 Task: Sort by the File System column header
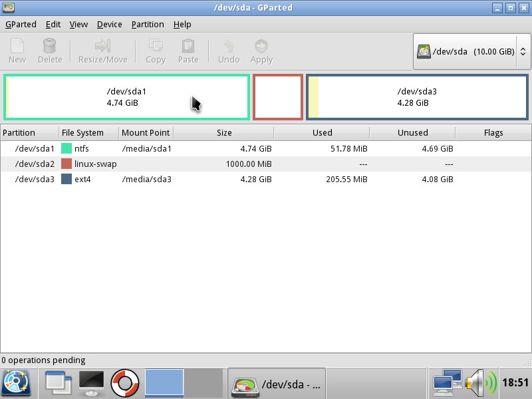click(x=89, y=132)
